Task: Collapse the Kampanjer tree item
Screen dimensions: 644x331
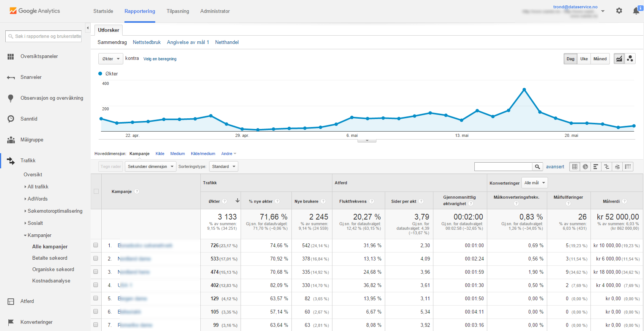Action: [25, 235]
